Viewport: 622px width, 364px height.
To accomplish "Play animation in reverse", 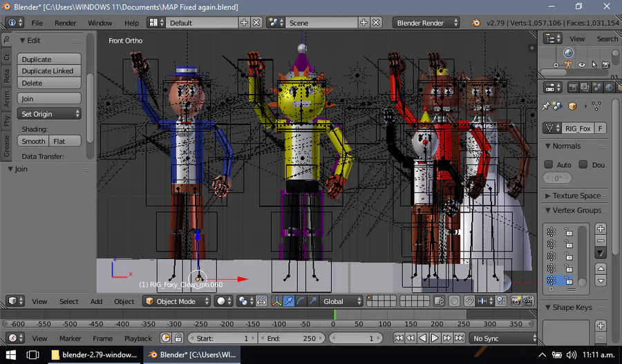I will 423,338.
